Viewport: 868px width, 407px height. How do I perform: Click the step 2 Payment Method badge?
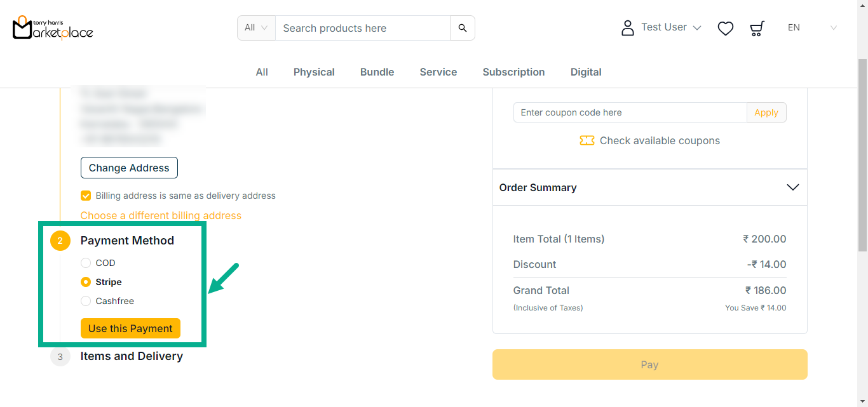click(x=60, y=241)
